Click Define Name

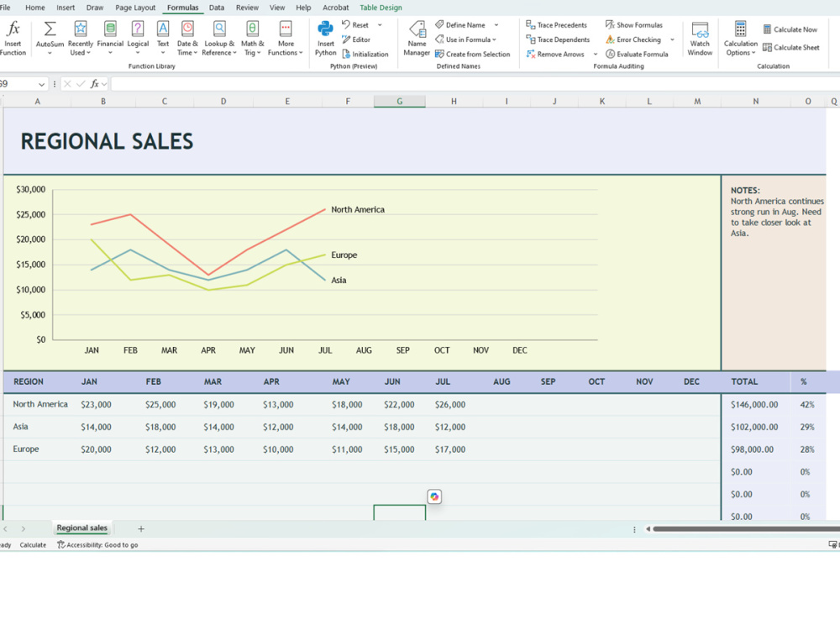[460, 24]
